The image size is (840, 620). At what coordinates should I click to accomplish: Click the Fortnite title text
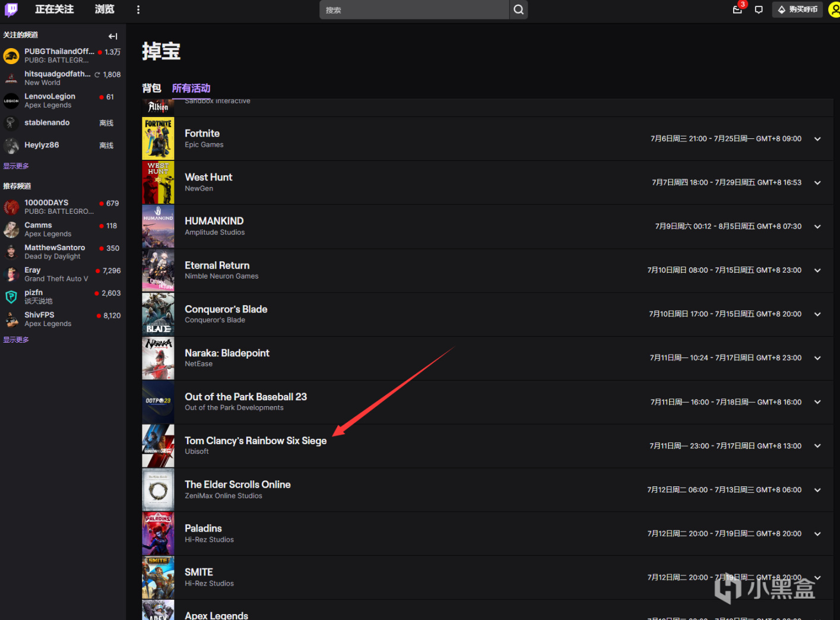pyautogui.click(x=202, y=134)
